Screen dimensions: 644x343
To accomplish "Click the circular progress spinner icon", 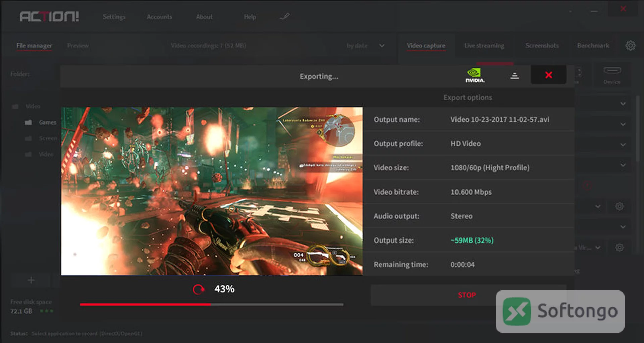I will (x=198, y=289).
